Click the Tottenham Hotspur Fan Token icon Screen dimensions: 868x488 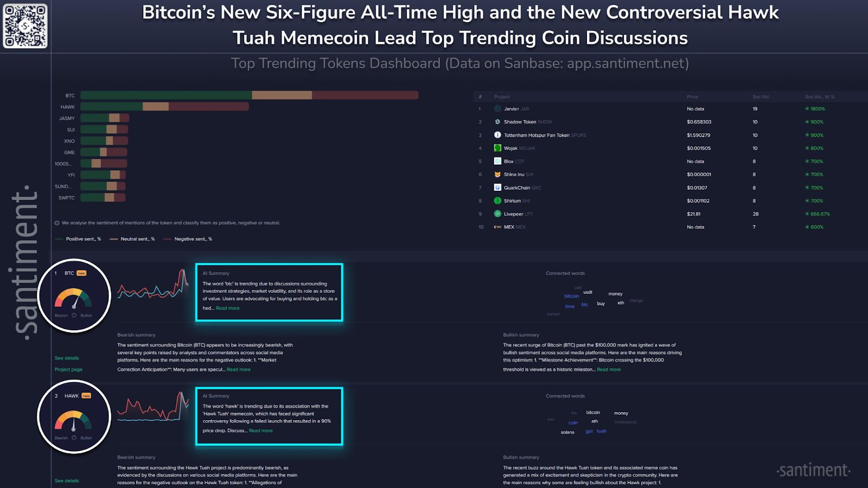(x=497, y=135)
